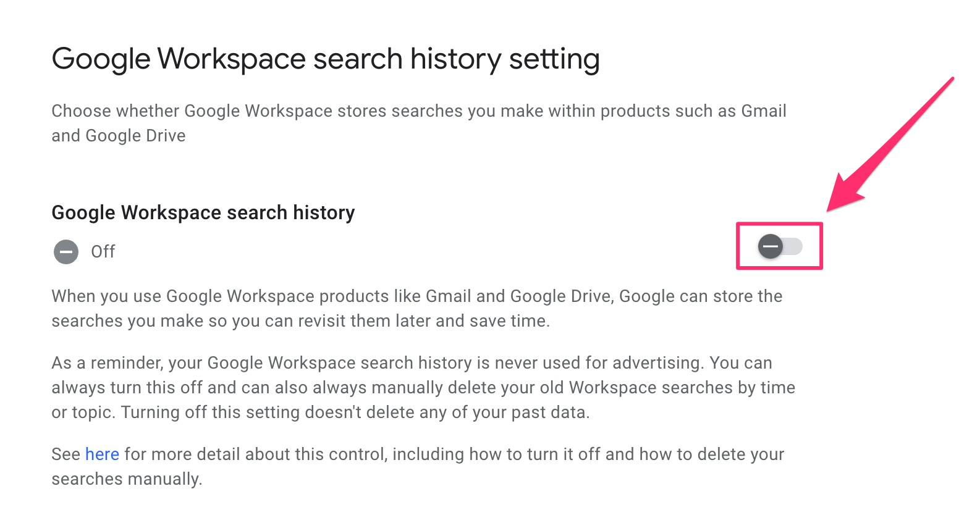Click the blue hyperlink in the last paragraph
Image resolution: width=980 pixels, height=531 pixels.
pyautogui.click(x=102, y=454)
